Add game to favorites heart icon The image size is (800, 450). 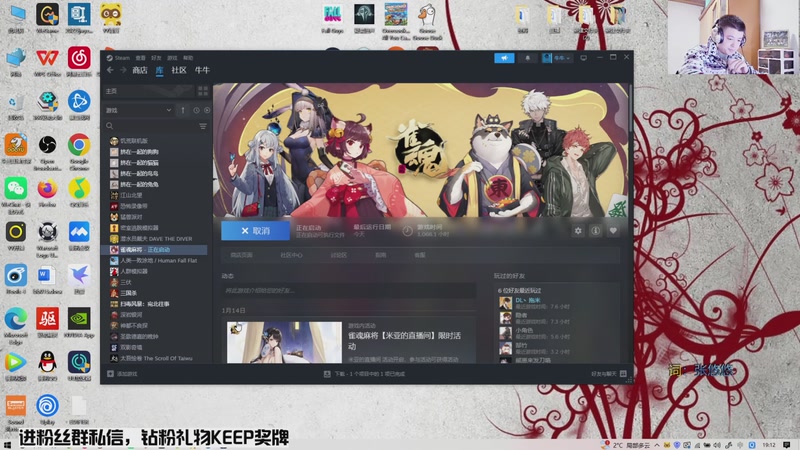coord(613,231)
